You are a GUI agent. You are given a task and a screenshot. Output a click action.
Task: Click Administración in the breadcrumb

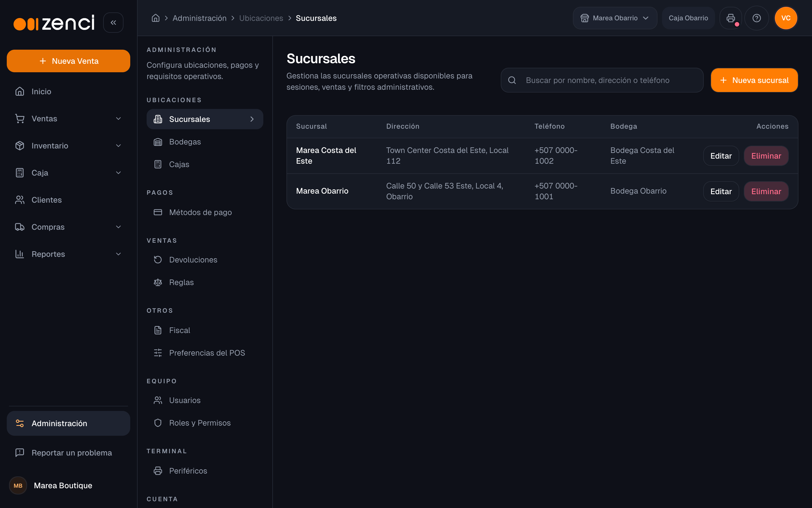click(199, 18)
